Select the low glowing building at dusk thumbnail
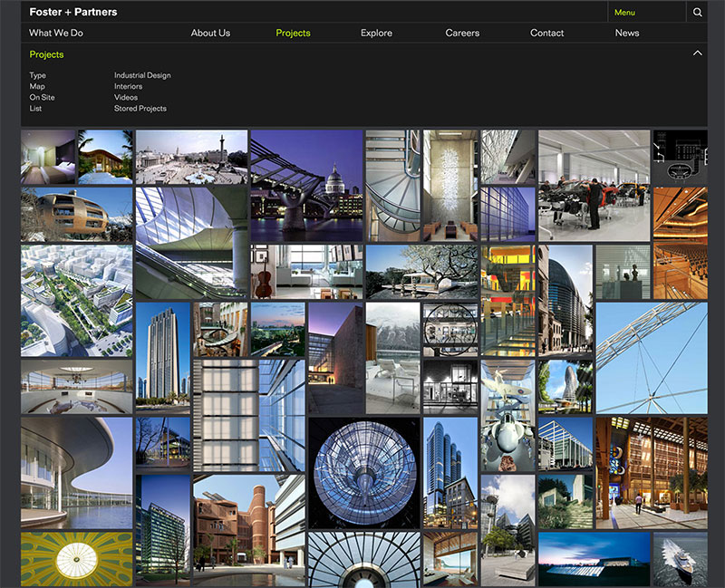 594,559
